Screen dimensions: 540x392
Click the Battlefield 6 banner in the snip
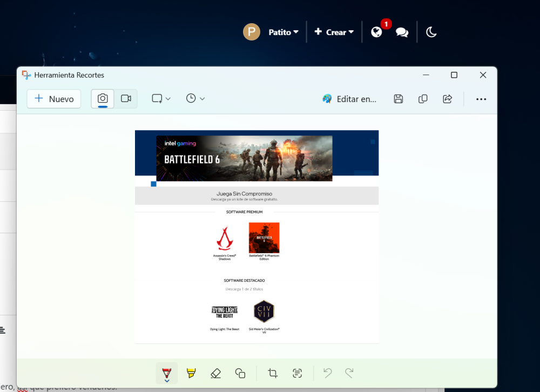(x=244, y=158)
